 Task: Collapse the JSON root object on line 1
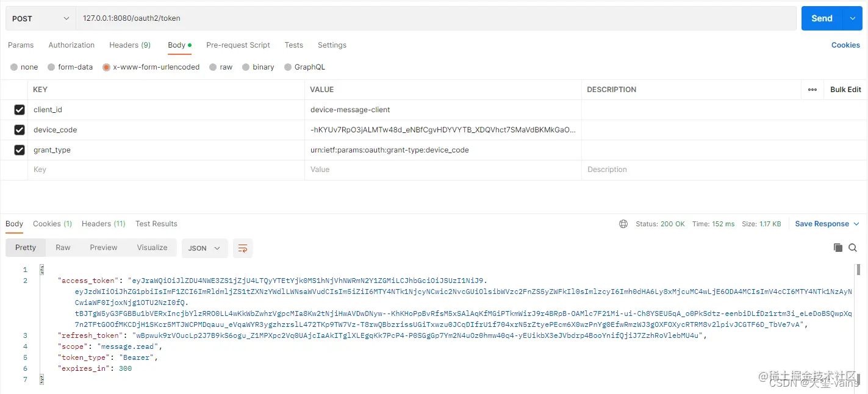[x=41, y=269]
